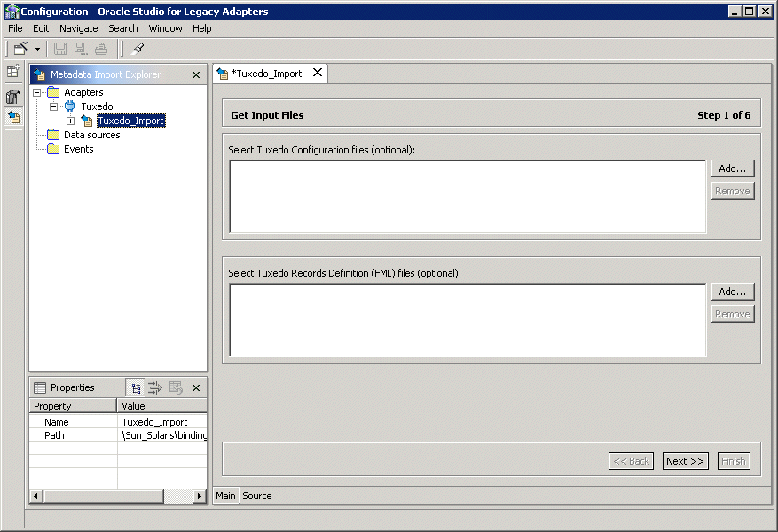Add a Tuxedo Records Definition FML file
The height and width of the screenshot is (532, 778).
tap(733, 292)
